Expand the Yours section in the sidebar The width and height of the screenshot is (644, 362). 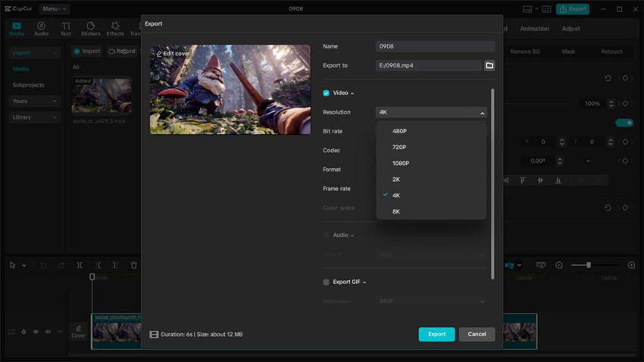point(34,101)
